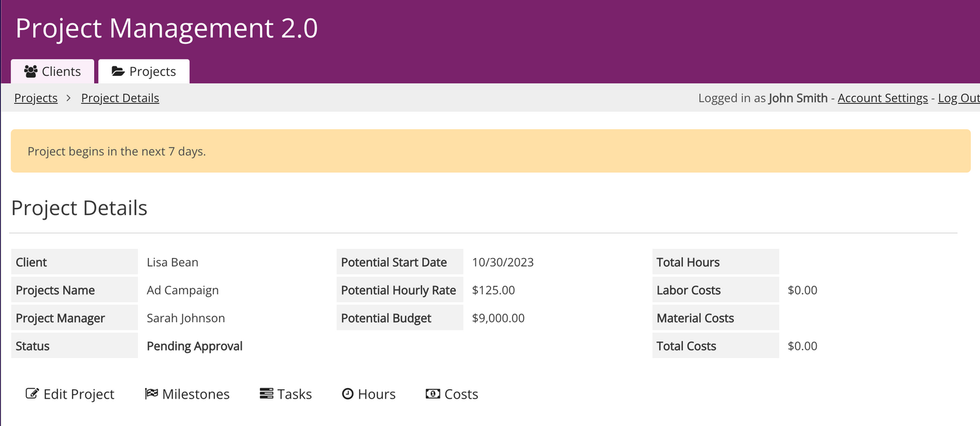980x426 pixels.
Task: Click the money bill icon for Costs
Action: coord(433,393)
